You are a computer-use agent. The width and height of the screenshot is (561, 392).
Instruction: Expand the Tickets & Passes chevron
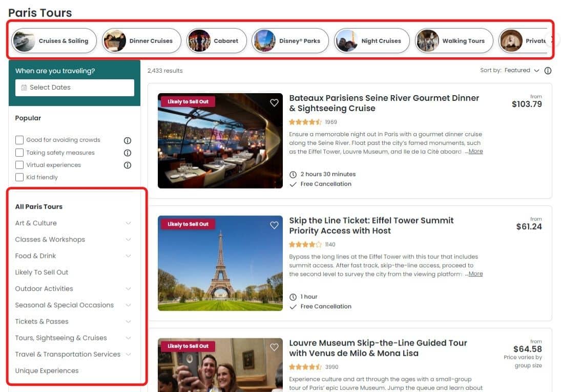tap(128, 321)
